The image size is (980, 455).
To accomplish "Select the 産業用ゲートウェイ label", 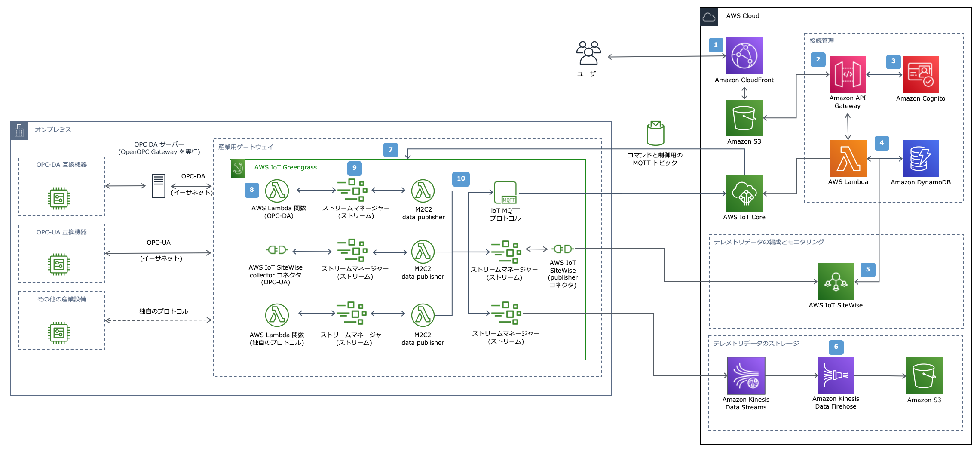I will point(246,147).
